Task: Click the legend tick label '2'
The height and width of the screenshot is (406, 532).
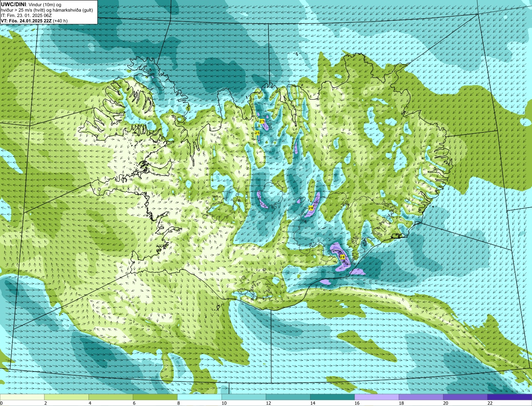Action: (x=45, y=403)
